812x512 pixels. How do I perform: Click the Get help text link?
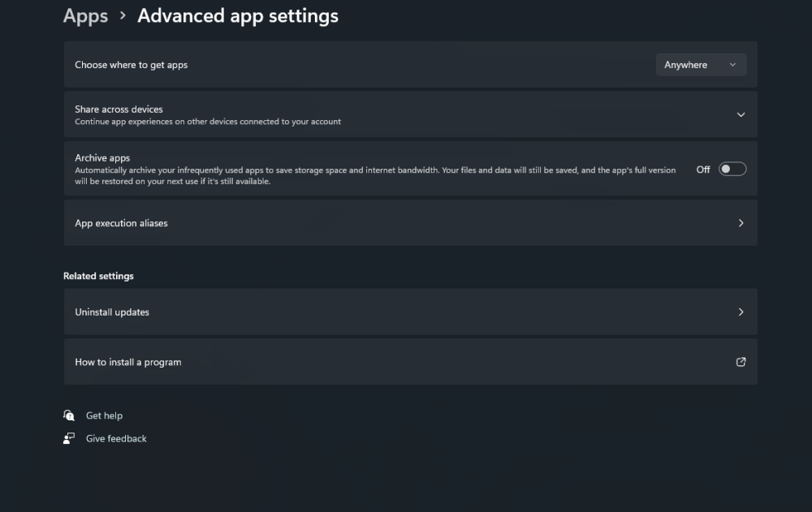pyautogui.click(x=104, y=415)
